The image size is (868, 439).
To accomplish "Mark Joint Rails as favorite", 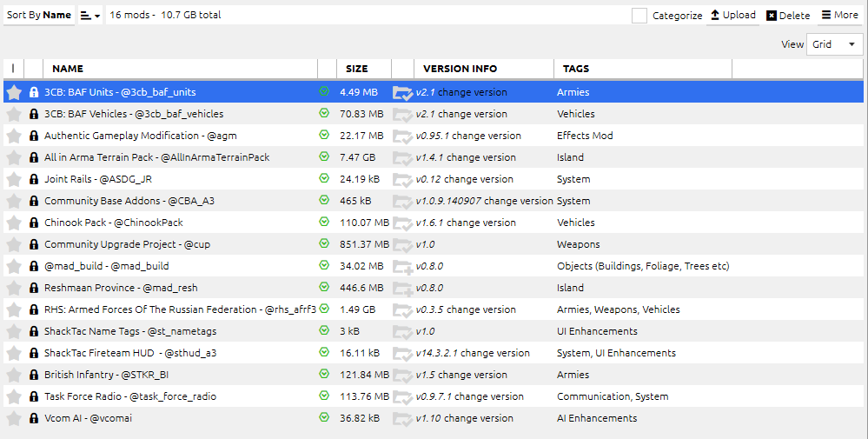I will (14, 179).
